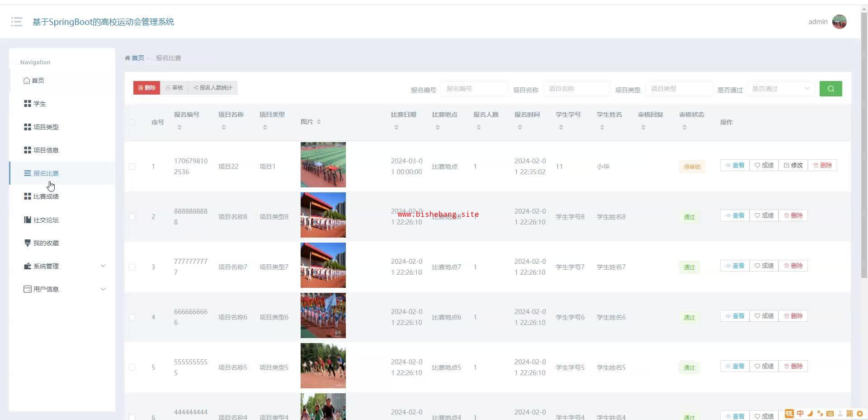The height and width of the screenshot is (420, 868).
Task: Sort by 学生学号 column arrows
Action: (561, 127)
